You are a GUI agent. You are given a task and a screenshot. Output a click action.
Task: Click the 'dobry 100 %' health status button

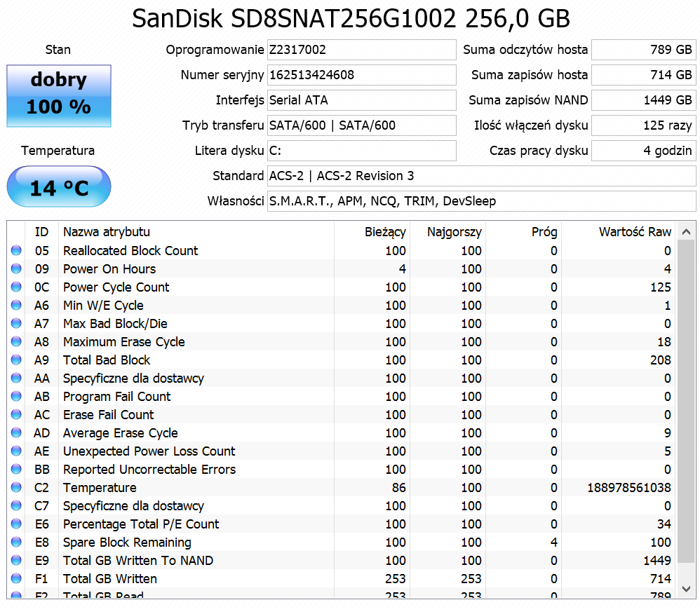point(58,96)
